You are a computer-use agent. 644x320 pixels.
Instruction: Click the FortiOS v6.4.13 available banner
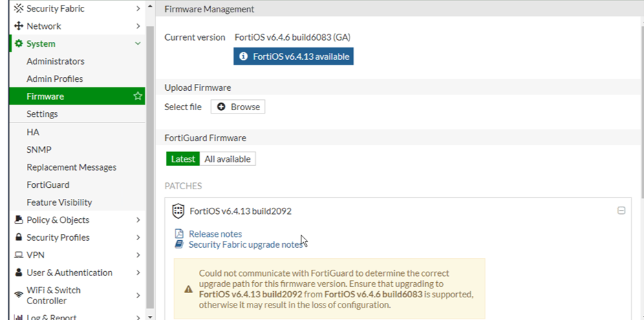click(x=294, y=56)
